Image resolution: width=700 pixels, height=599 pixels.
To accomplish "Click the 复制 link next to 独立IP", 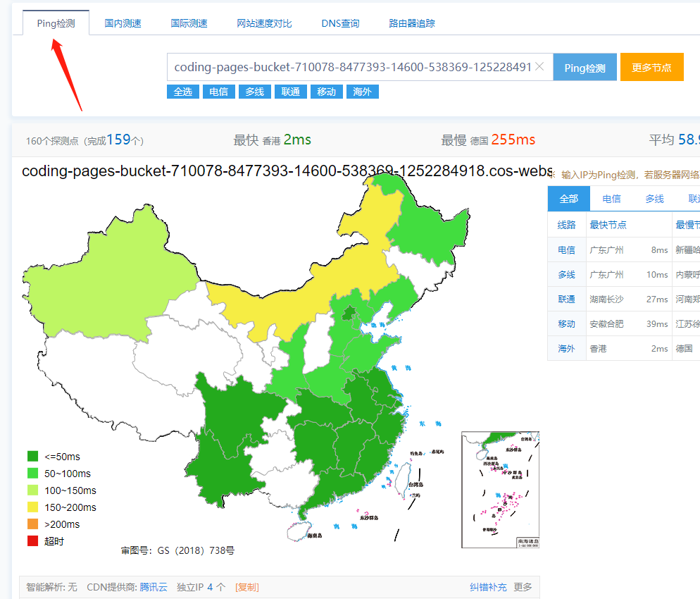I will [246, 587].
